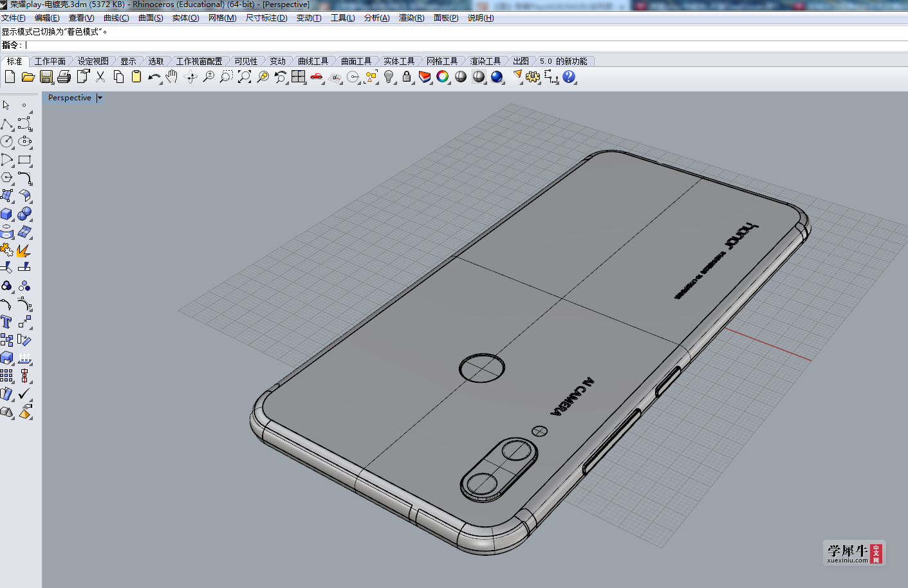Select the Rotate view tool
Viewport: 908px width, 588px height.
click(190, 77)
